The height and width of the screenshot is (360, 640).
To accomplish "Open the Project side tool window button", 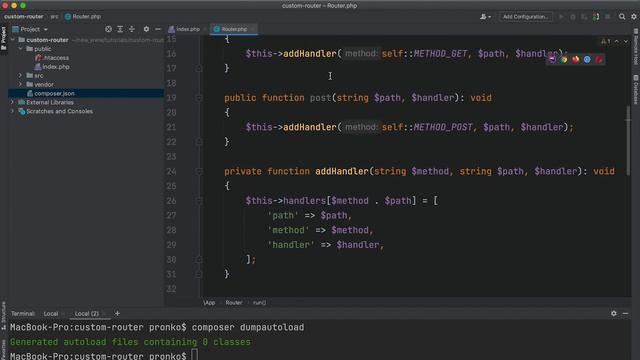I will coord(4,38).
